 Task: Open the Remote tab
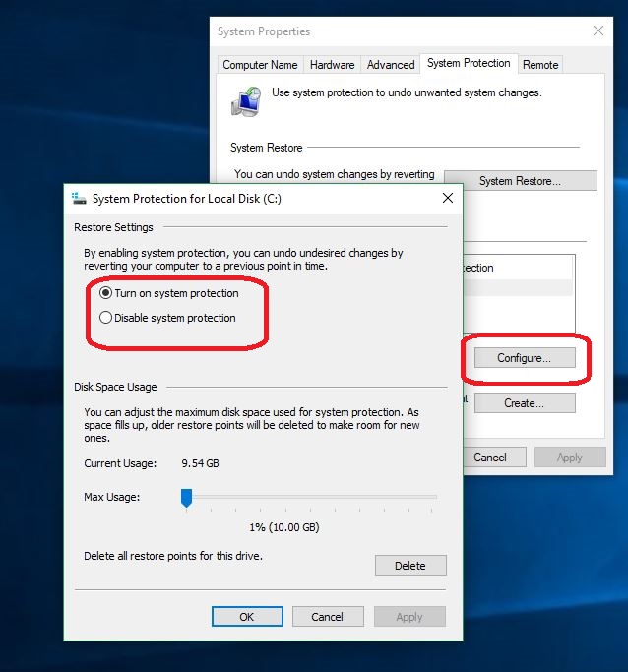[540, 65]
